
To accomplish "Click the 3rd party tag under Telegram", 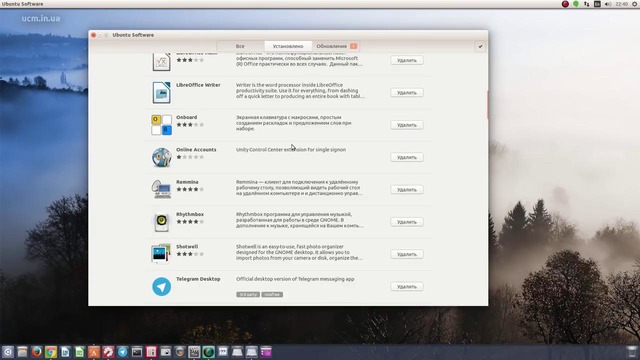I will [247, 294].
